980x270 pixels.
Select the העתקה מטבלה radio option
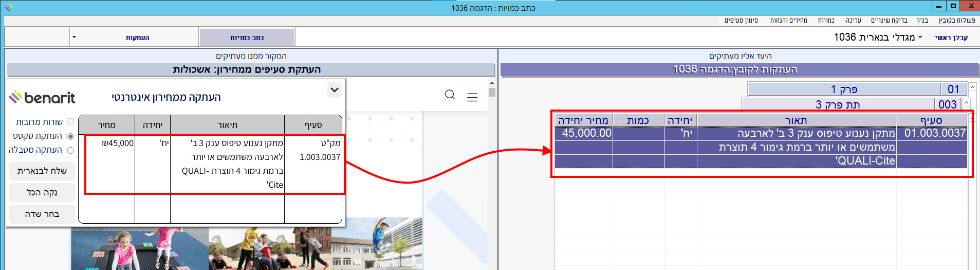pos(71,150)
